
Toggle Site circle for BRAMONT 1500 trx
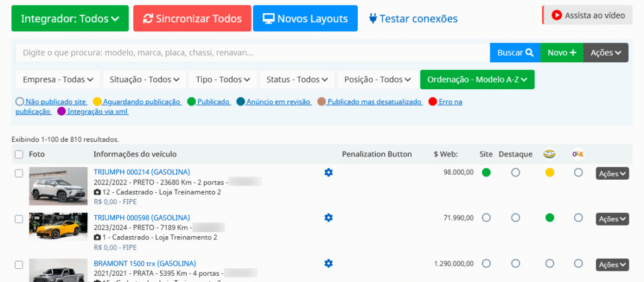pyautogui.click(x=486, y=263)
